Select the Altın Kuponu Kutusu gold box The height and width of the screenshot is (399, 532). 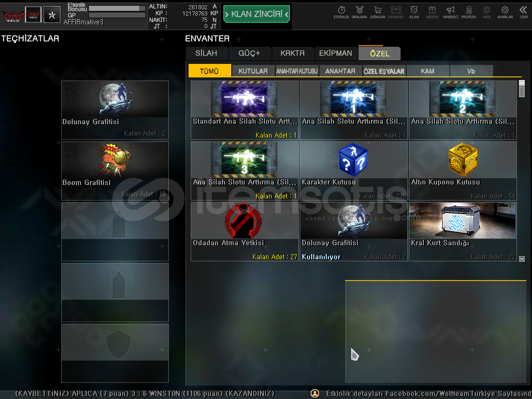pyautogui.click(x=463, y=170)
